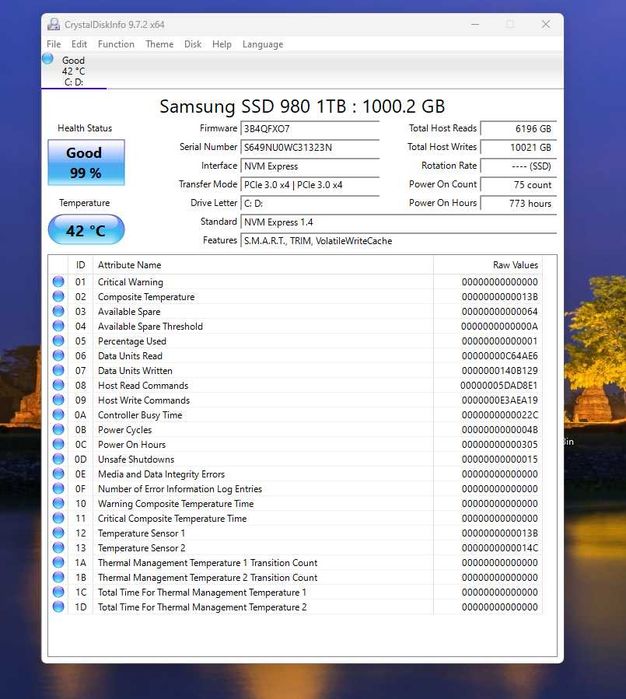Select raw value '00000005DAD8E1'
This screenshot has width=626, height=699.
pos(498,385)
